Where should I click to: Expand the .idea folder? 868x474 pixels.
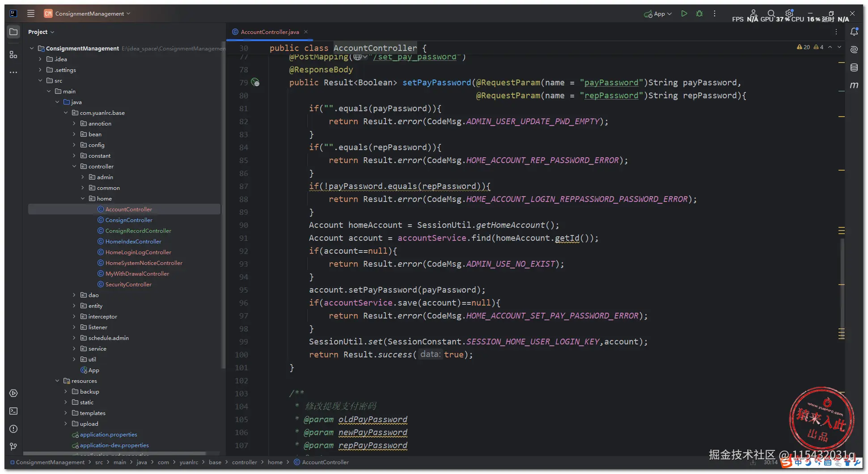point(40,59)
